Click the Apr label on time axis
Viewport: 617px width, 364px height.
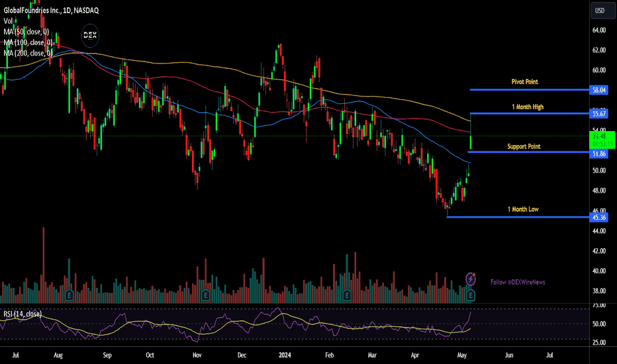pos(414,355)
